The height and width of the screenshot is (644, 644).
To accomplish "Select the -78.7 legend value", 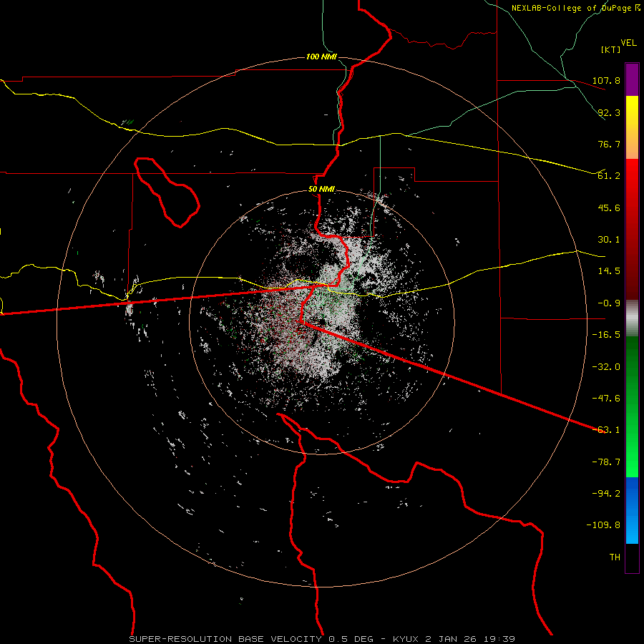I will tap(606, 462).
